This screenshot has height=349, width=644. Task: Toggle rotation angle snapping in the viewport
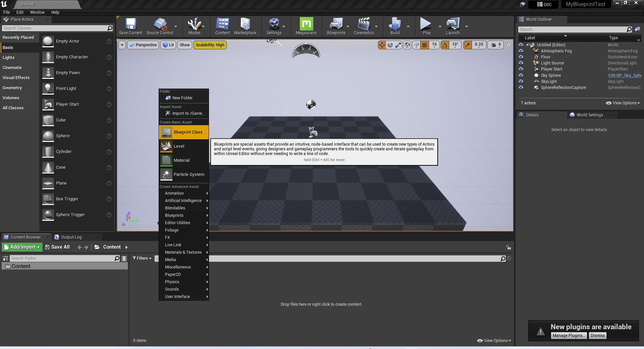445,45
